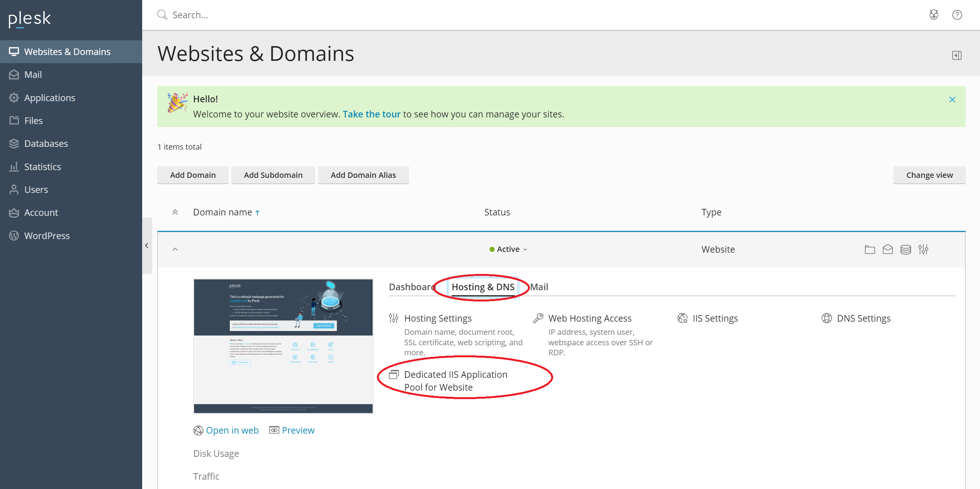The height and width of the screenshot is (489, 980).
Task: Open Files in the sidebar
Action: pos(71,121)
